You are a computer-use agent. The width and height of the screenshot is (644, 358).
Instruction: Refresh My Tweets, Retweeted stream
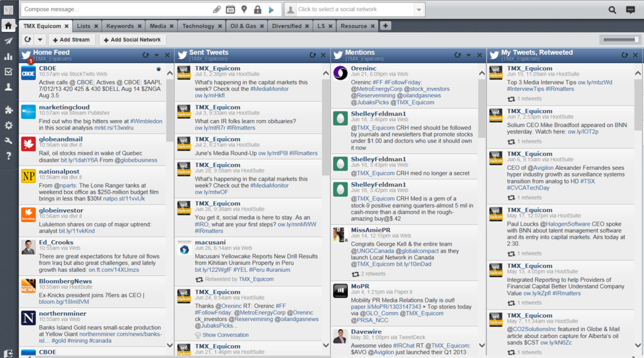click(x=625, y=54)
